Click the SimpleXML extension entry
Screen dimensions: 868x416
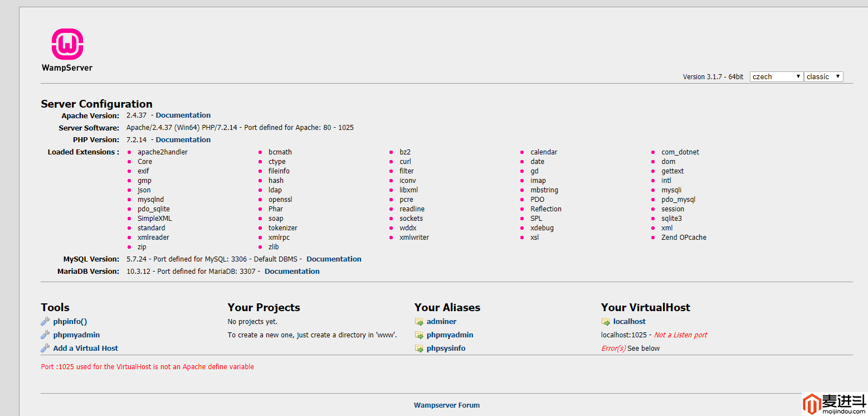[155, 219]
